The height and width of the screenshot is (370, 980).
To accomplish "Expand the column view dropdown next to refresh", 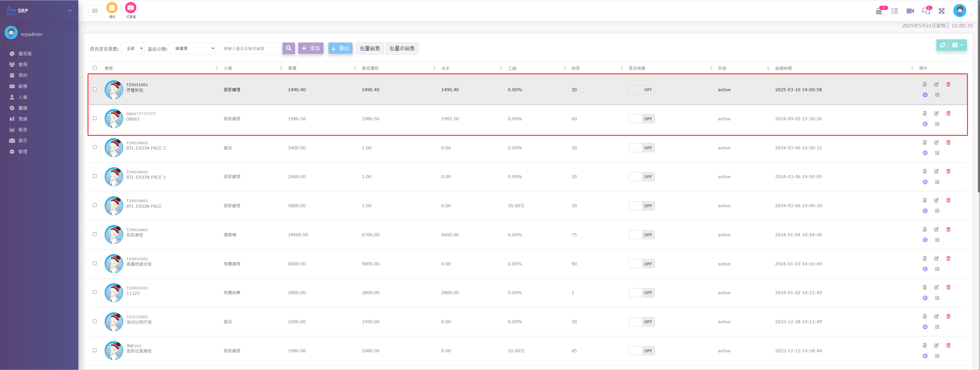I will (x=958, y=45).
